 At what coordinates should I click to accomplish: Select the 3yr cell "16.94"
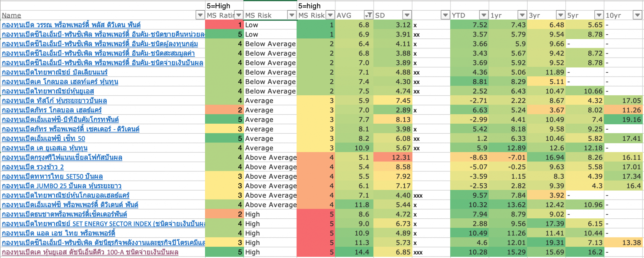tap(546, 157)
